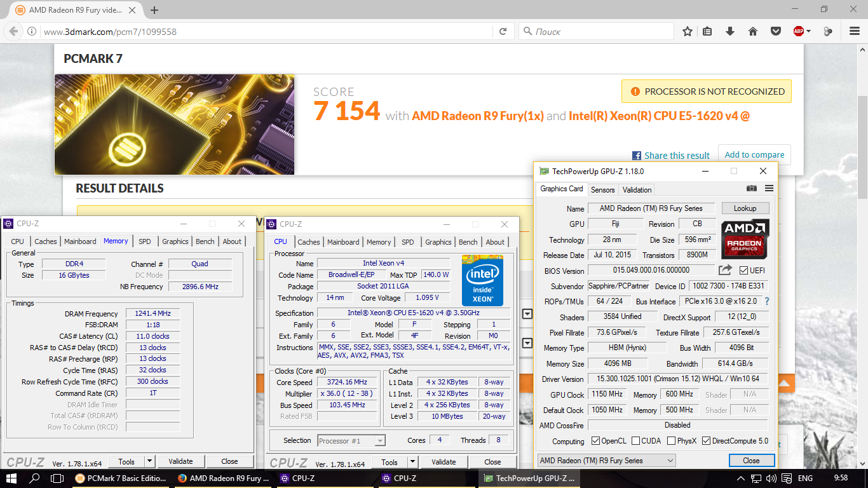
Task: Show hidden system tray icons
Action: tap(740, 478)
